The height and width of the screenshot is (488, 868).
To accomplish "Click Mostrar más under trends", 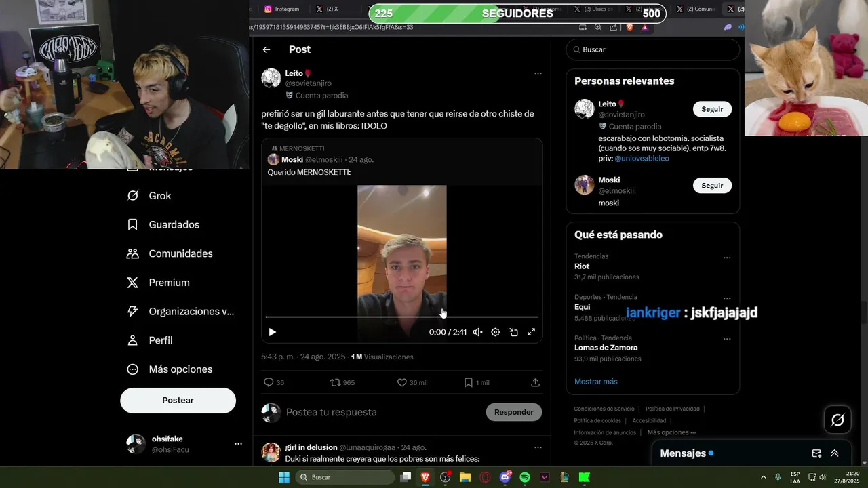I will point(595,382).
